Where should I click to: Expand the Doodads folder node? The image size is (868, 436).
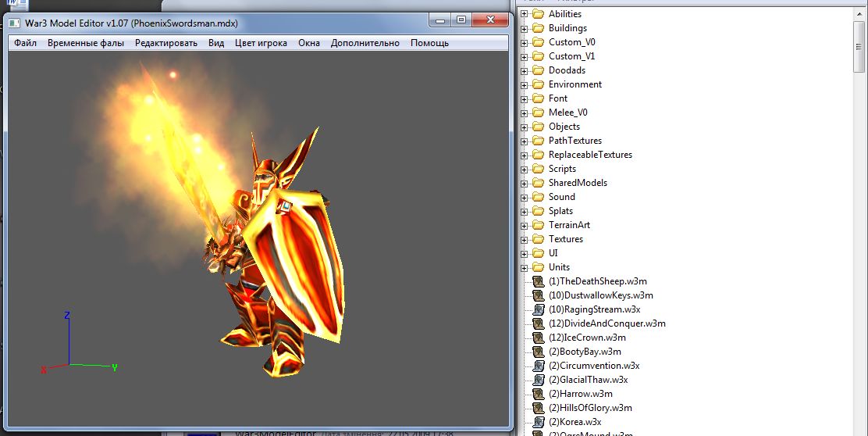click(524, 70)
